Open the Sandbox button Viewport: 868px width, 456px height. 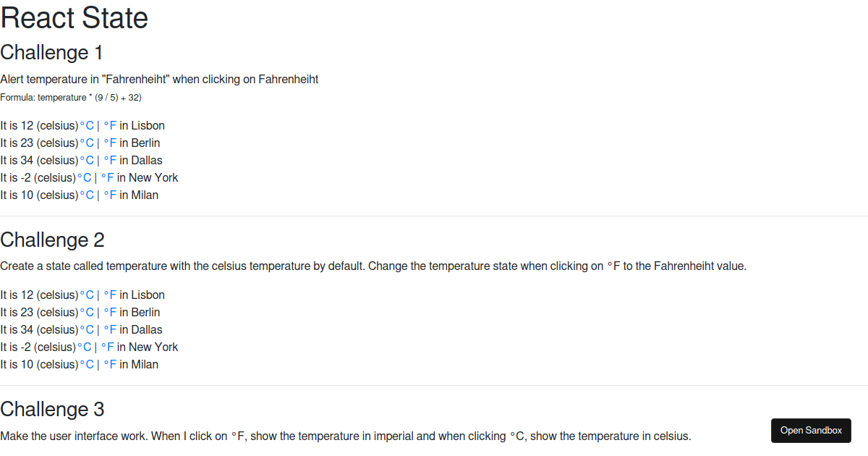point(811,430)
